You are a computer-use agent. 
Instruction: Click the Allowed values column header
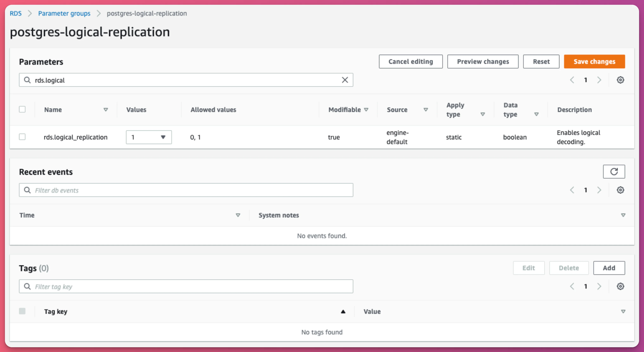213,110
